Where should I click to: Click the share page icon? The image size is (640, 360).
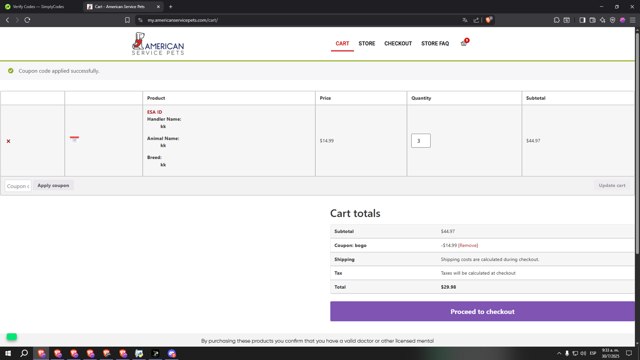(x=476, y=20)
